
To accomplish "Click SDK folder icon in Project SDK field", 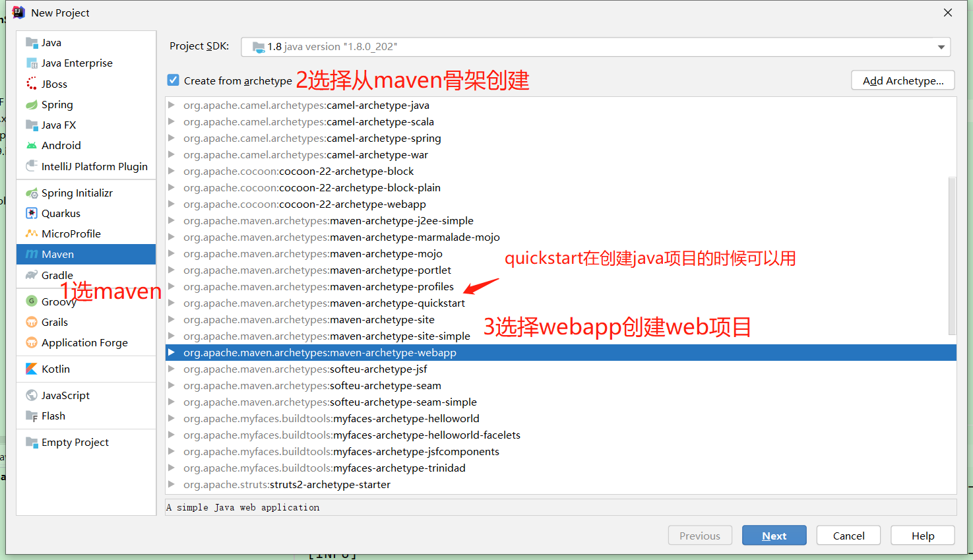I will pos(259,47).
